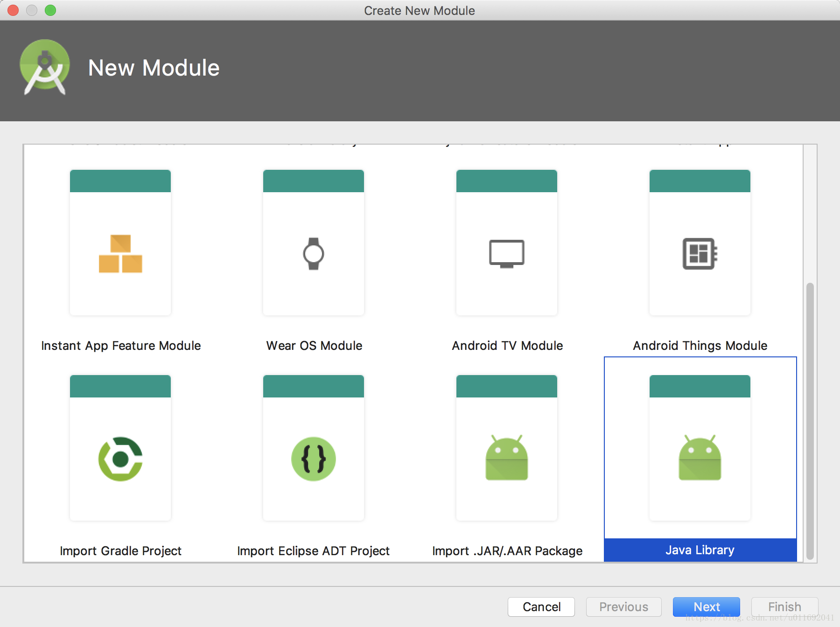
Task: Choose the Wear OS watch icon
Action: [314, 254]
